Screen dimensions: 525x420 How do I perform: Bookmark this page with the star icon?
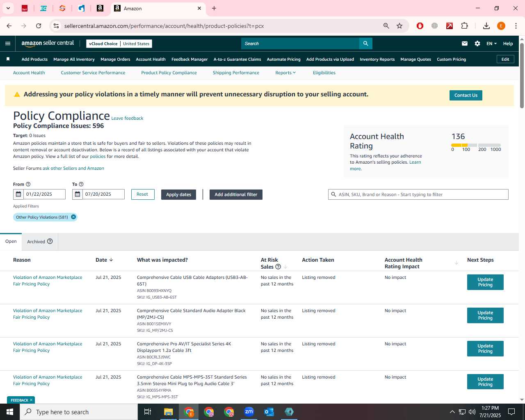(399, 26)
